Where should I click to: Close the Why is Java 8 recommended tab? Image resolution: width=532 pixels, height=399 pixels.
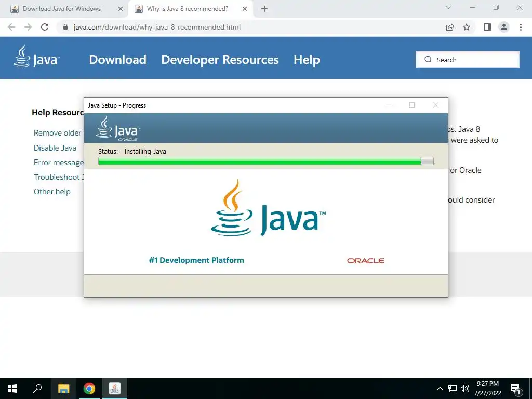click(x=245, y=9)
